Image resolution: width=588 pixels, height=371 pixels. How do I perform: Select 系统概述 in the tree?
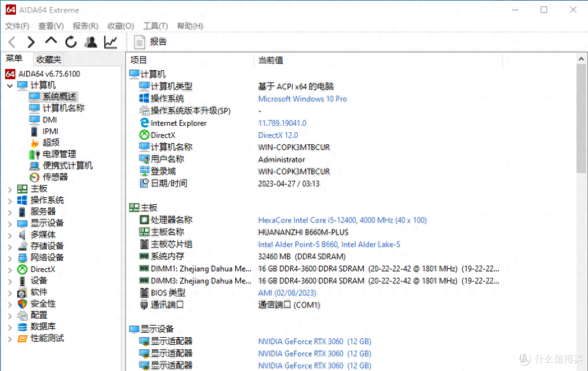point(59,97)
